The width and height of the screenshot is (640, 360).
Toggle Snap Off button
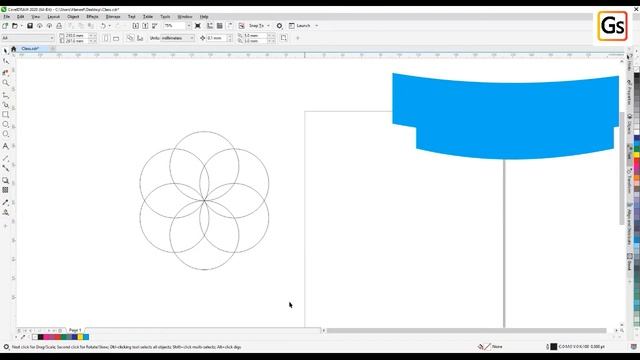pos(241,26)
